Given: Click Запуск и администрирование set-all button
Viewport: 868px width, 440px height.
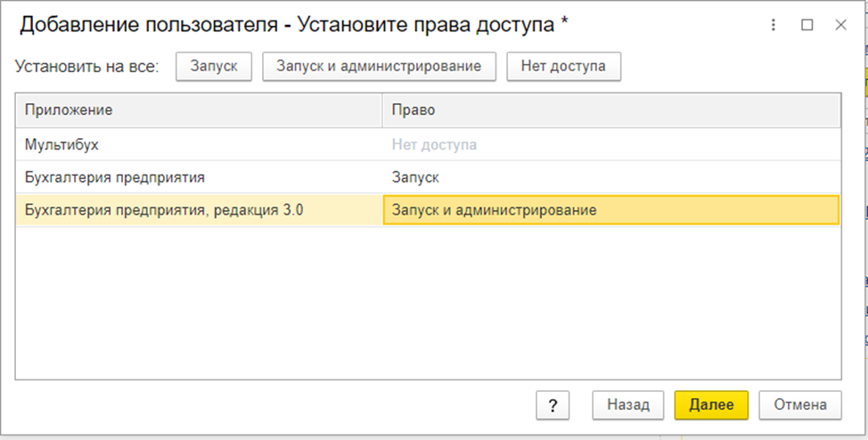Looking at the screenshot, I should pos(379,67).
